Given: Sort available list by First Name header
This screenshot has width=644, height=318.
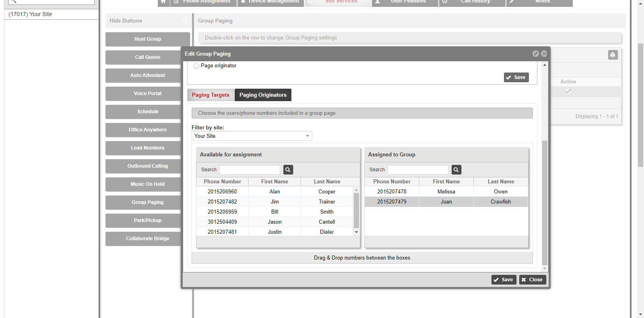Looking at the screenshot, I should click(x=275, y=182).
